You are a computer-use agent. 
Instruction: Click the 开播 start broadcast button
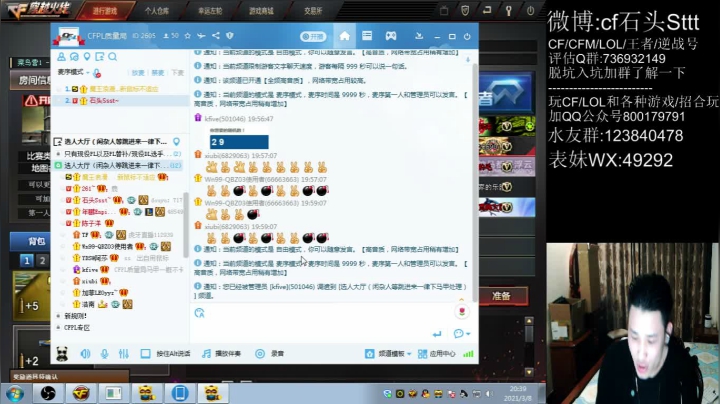(313, 36)
